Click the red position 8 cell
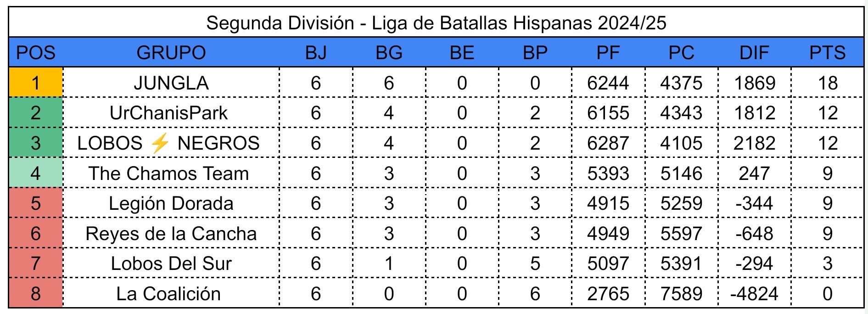Image resolution: width=868 pixels, height=314 pixels. [35, 293]
